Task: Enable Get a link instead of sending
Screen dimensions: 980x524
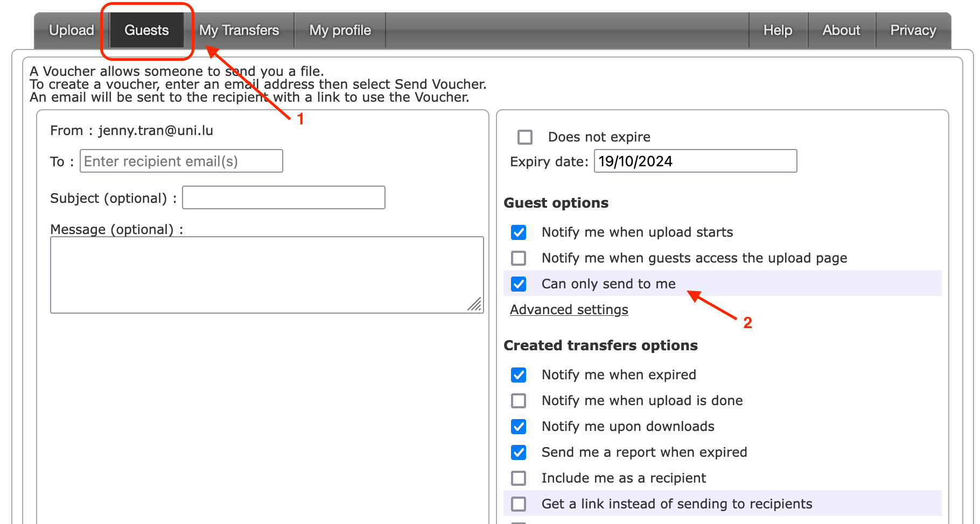Action: (519, 504)
